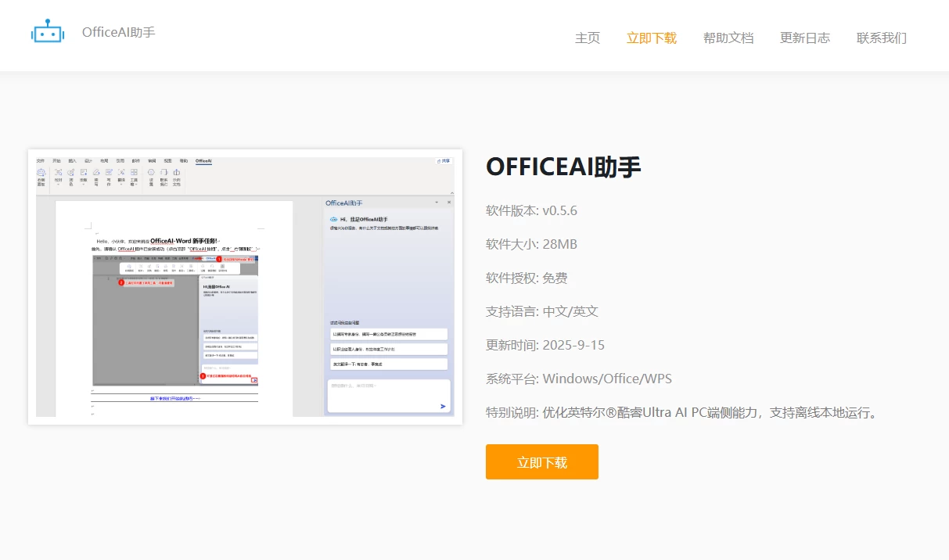Click the OfficeAI robot logo in the header
The height and width of the screenshot is (560, 949).
point(47,32)
